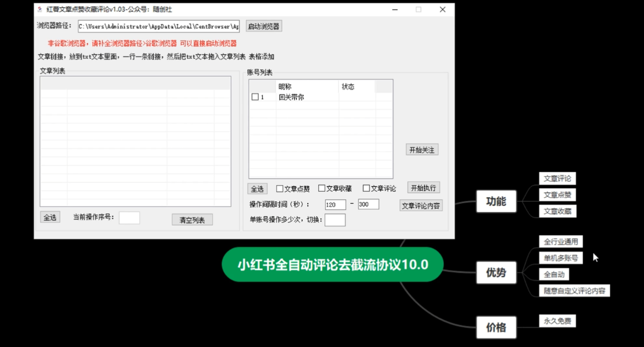
Task: Toggle the 文章评论 checkbox
Action: 366,189
